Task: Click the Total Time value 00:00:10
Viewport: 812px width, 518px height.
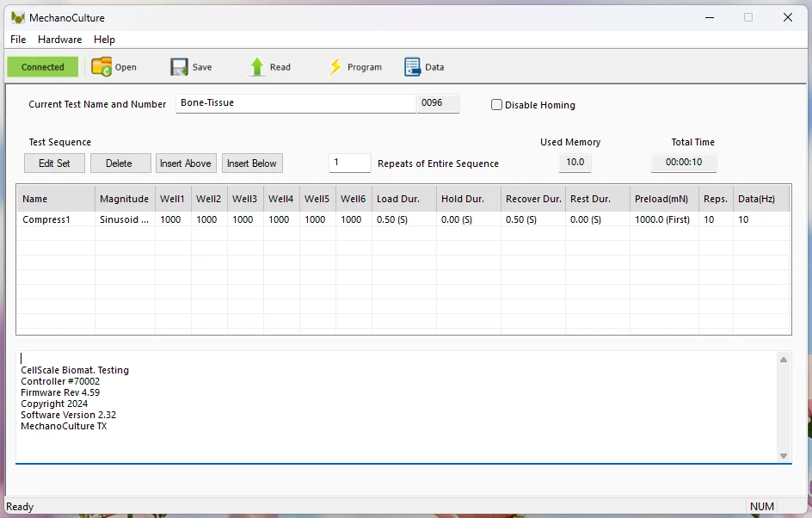Action: click(x=684, y=163)
